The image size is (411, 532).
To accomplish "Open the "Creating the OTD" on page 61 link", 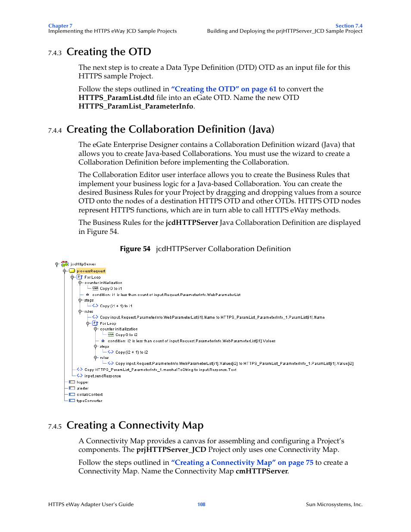I will (x=224, y=89).
